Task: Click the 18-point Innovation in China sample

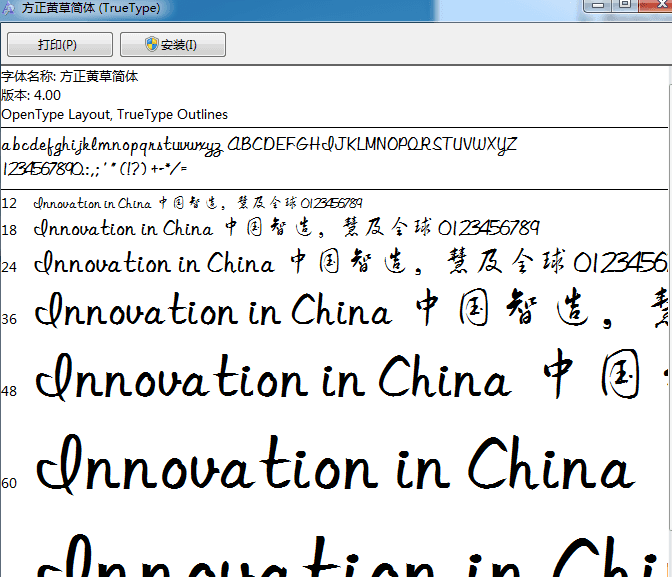Action: pyautogui.click(x=287, y=228)
